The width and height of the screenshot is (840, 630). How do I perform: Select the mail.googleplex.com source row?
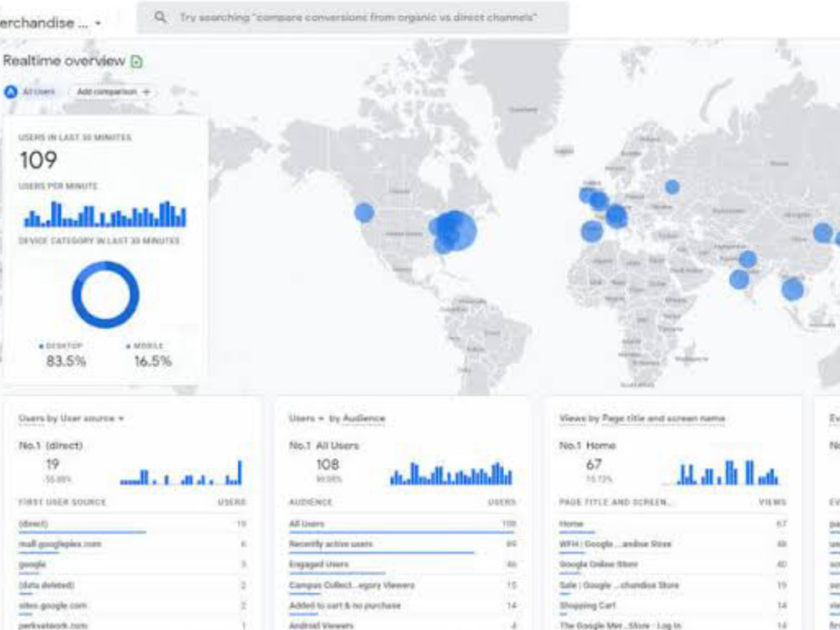133,545
